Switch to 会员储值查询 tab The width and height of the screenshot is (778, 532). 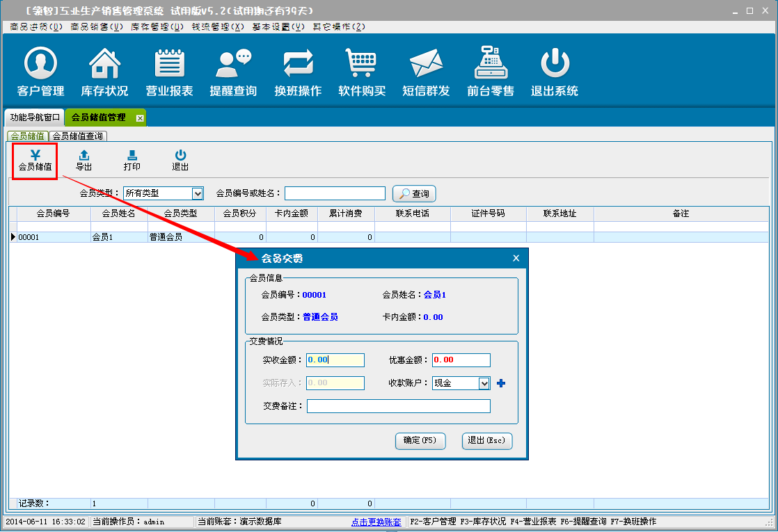pyautogui.click(x=78, y=136)
